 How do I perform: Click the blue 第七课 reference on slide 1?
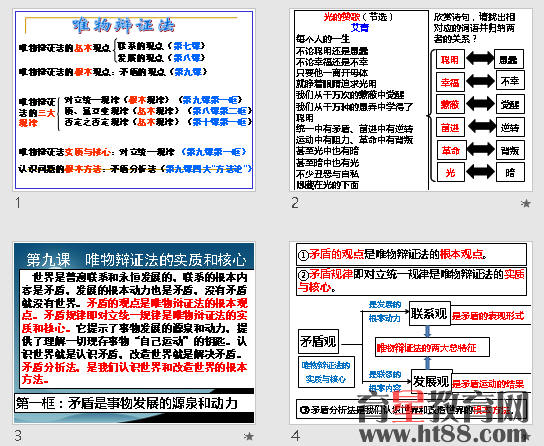coord(187,46)
